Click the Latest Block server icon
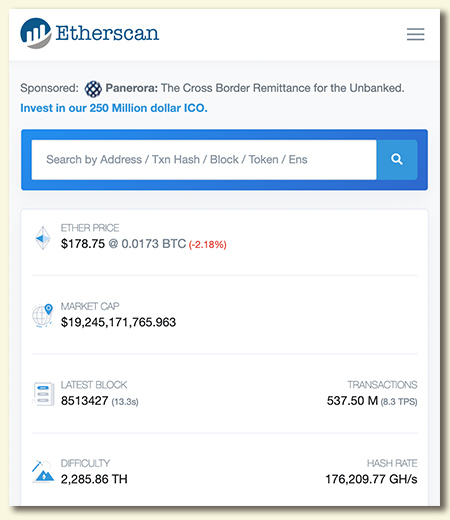The width and height of the screenshot is (450, 520). pos(43,394)
